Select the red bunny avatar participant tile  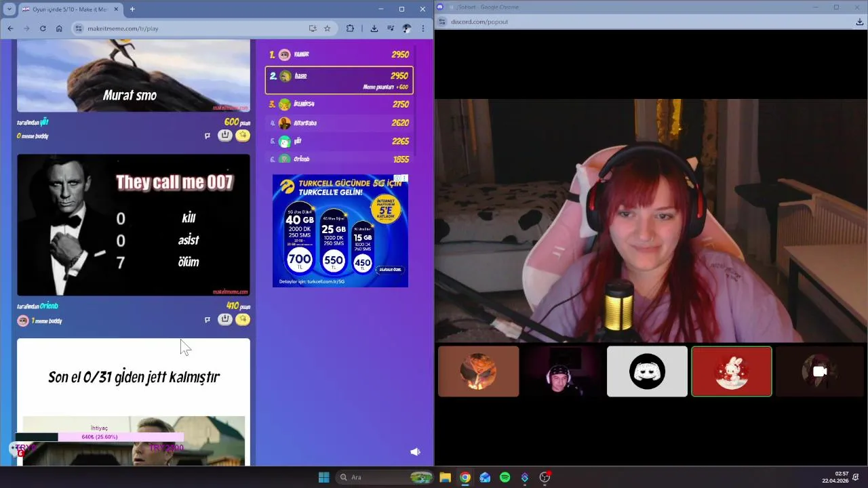click(731, 371)
